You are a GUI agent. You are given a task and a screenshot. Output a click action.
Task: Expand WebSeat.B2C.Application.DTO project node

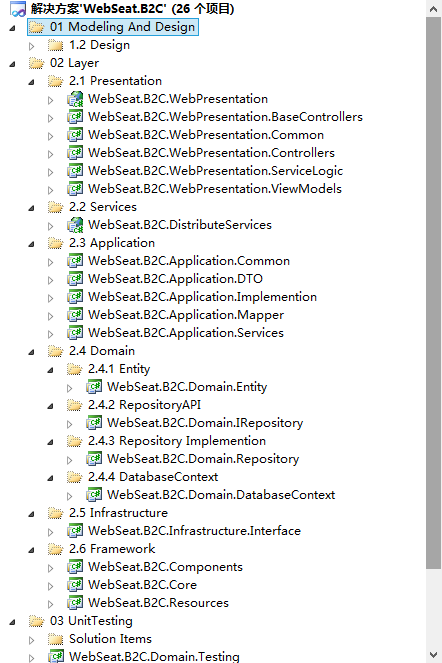click(51, 280)
